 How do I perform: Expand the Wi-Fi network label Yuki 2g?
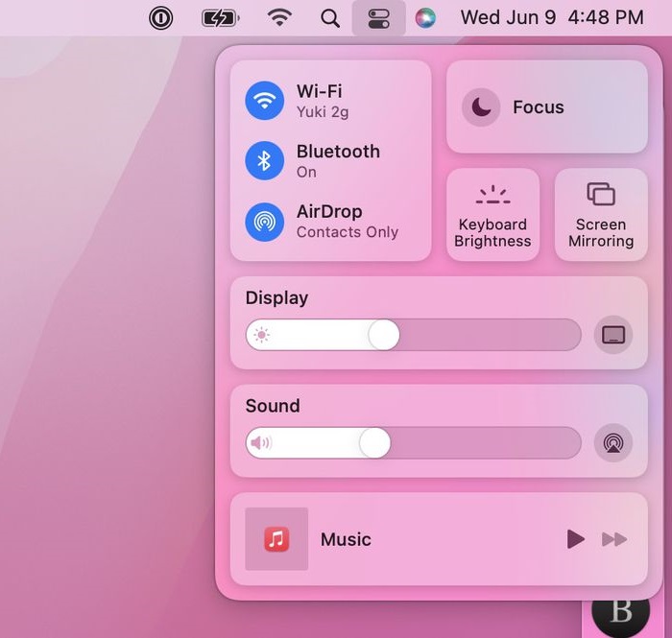pos(323,111)
